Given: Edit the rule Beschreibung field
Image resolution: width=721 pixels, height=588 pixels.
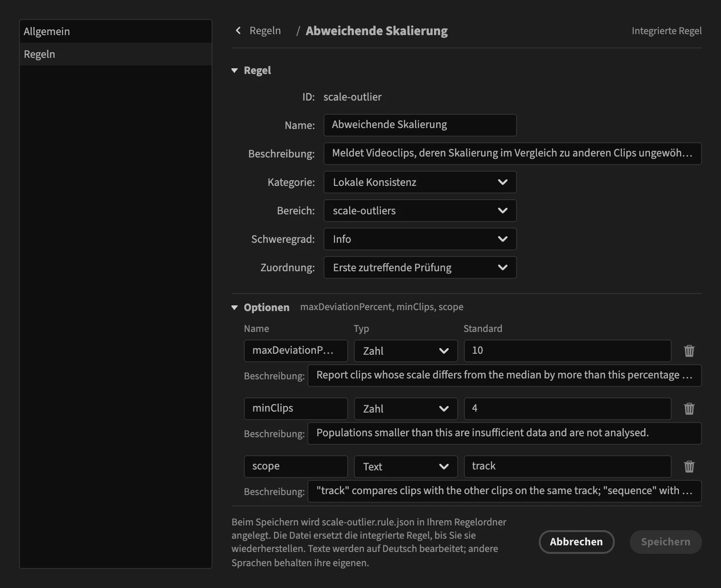Looking at the screenshot, I should (x=512, y=154).
